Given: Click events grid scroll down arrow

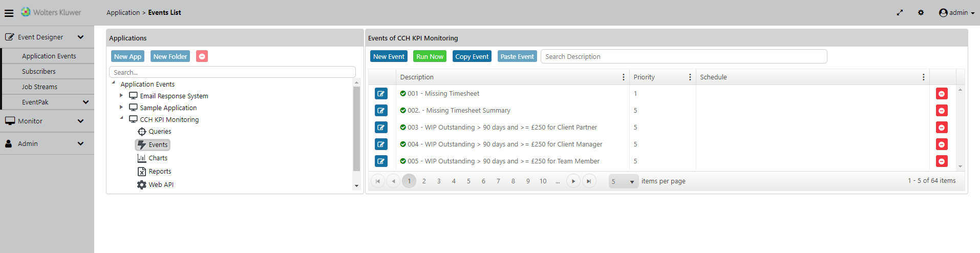Looking at the screenshot, I should [x=960, y=166].
